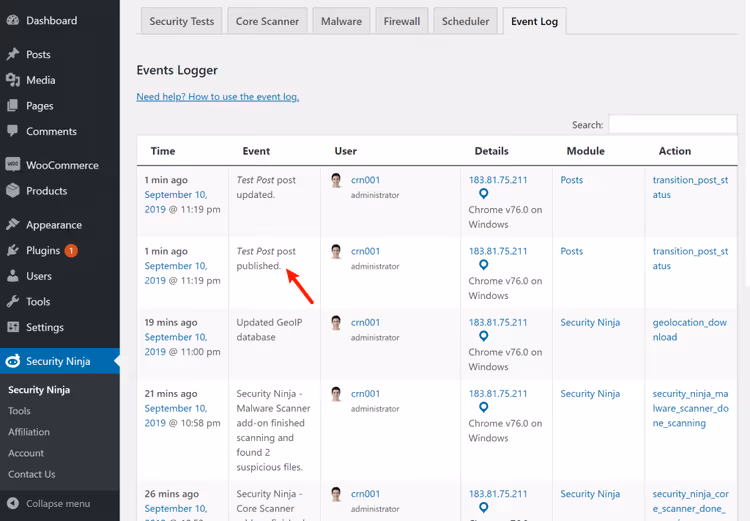Sort table by Time column
750x521 pixels.
(x=163, y=151)
